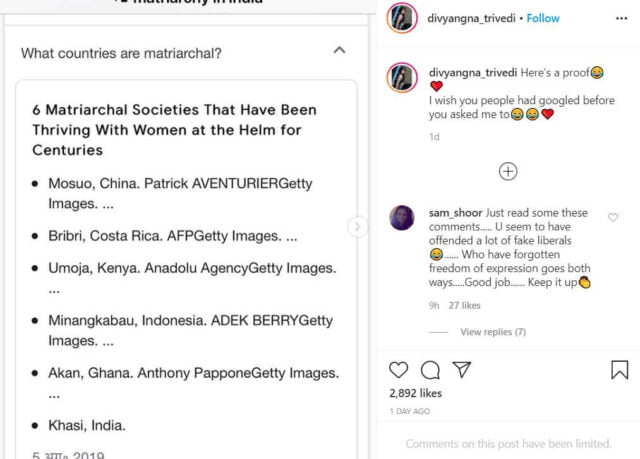Open the sam_shoor username link

click(x=455, y=213)
